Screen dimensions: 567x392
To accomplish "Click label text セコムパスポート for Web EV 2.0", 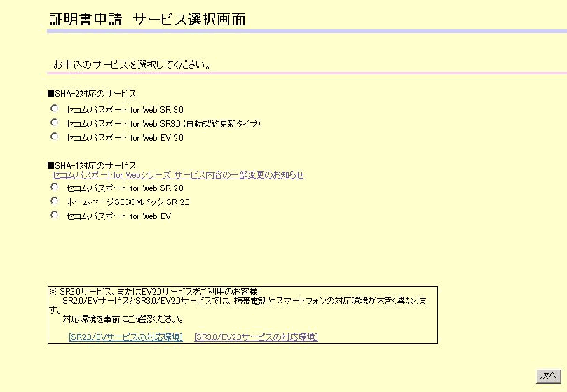I will click(x=125, y=138).
